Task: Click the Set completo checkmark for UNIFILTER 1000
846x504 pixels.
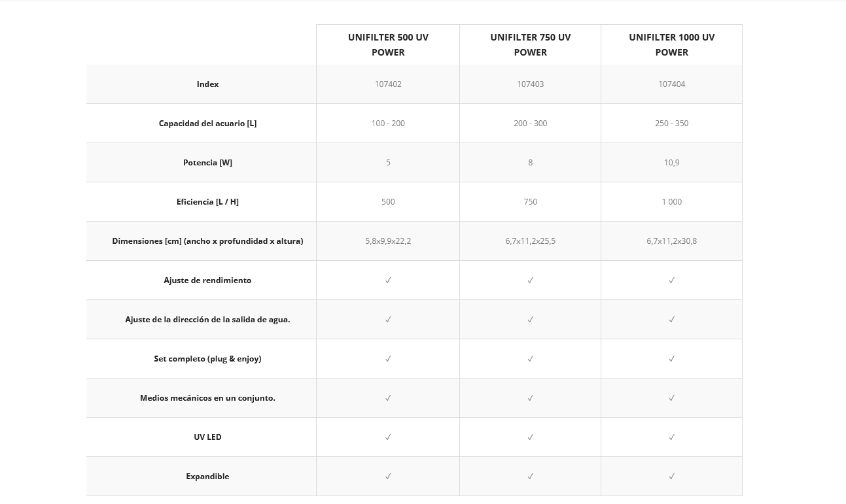Action: pyautogui.click(x=671, y=359)
